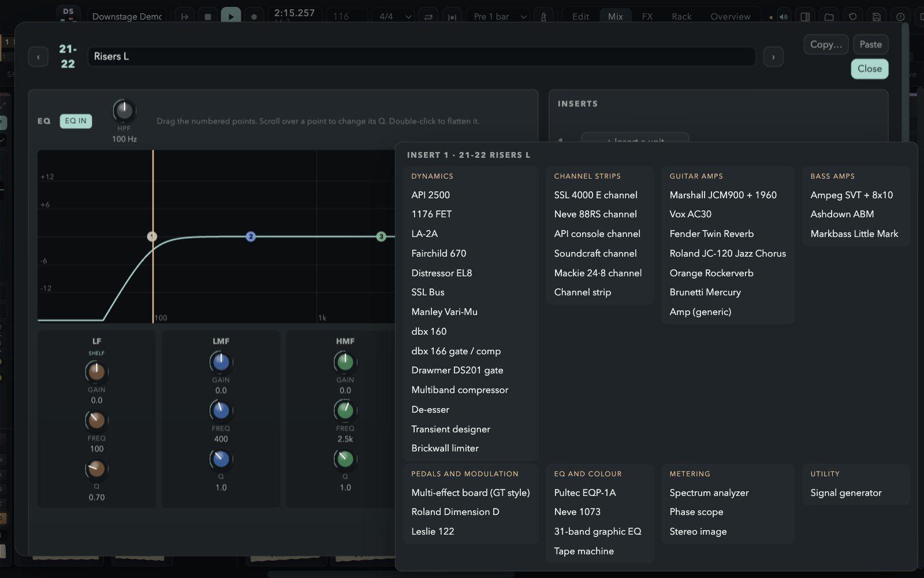Pick the Vox AC30 guitar amp
924x578 pixels.
tap(728, 214)
